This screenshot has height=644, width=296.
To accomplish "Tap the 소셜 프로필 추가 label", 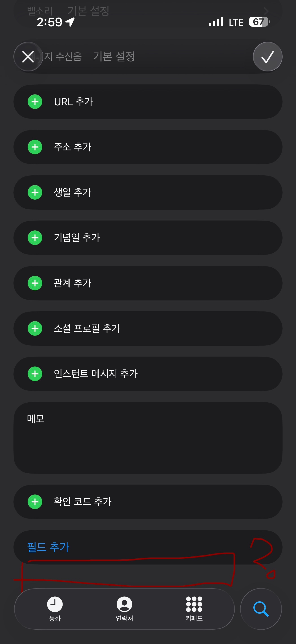I will (x=87, y=328).
